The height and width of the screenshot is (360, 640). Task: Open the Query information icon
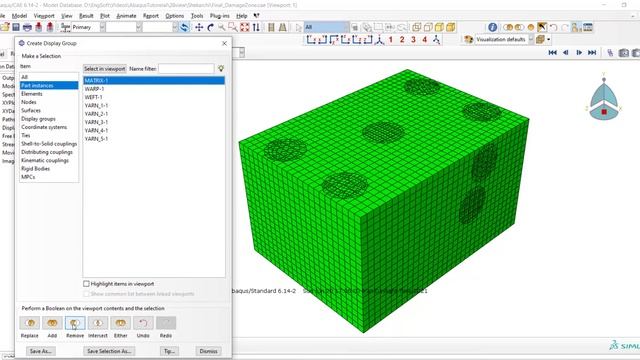pyautogui.click(x=493, y=27)
